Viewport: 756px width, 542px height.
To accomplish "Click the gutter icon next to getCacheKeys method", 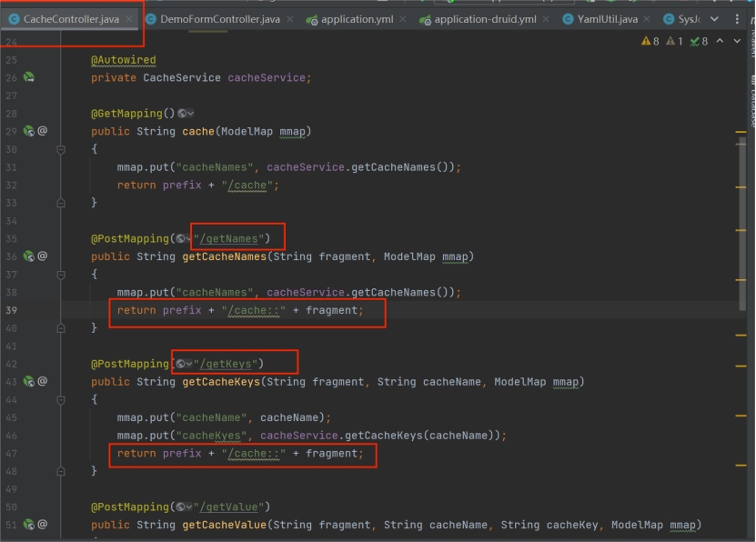I will [29, 382].
